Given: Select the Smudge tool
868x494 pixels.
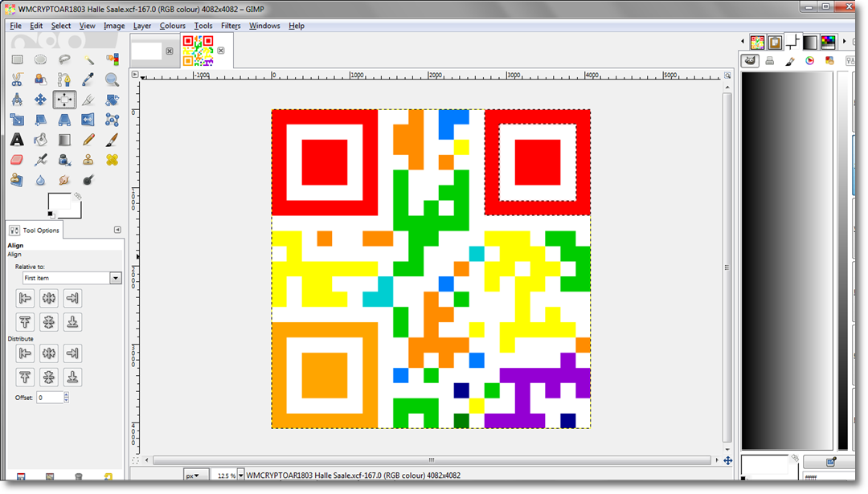Looking at the screenshot, I should tap(64, 180).
